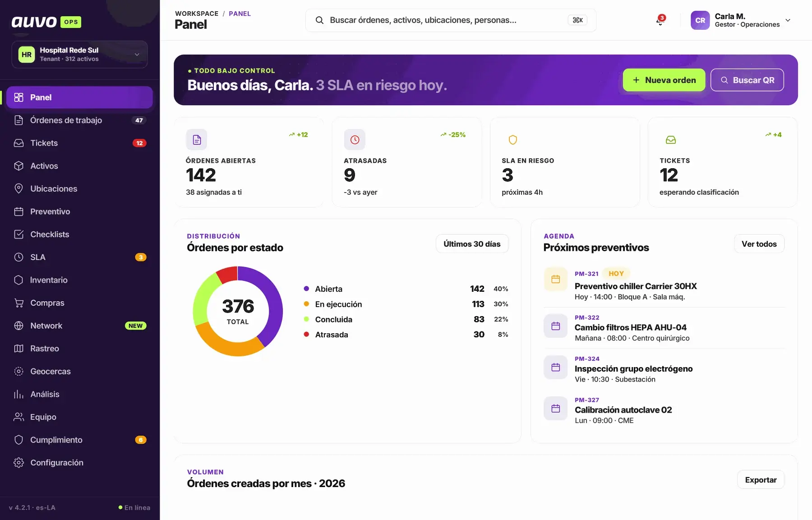Click calendar icon for PM-327
Viewport: 812px width, 520px height.
[x=556, y=408]
